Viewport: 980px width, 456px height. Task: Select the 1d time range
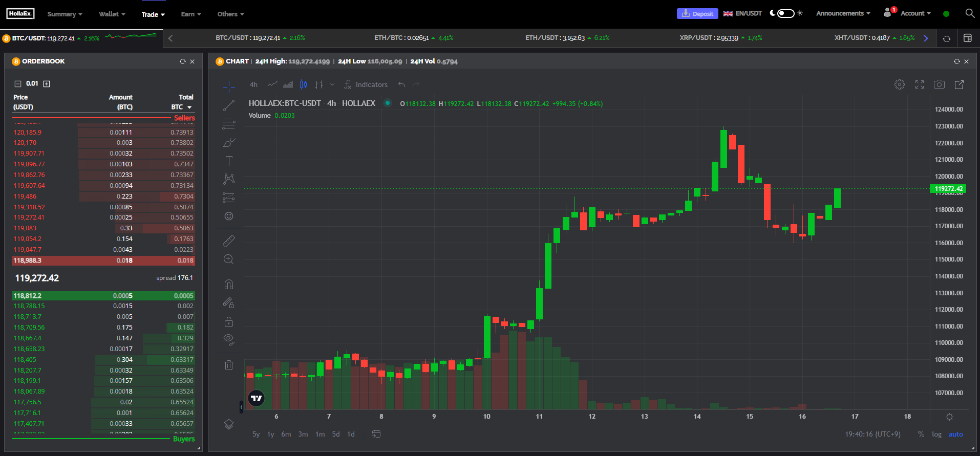pyautogui.click(x=351, y=434)
